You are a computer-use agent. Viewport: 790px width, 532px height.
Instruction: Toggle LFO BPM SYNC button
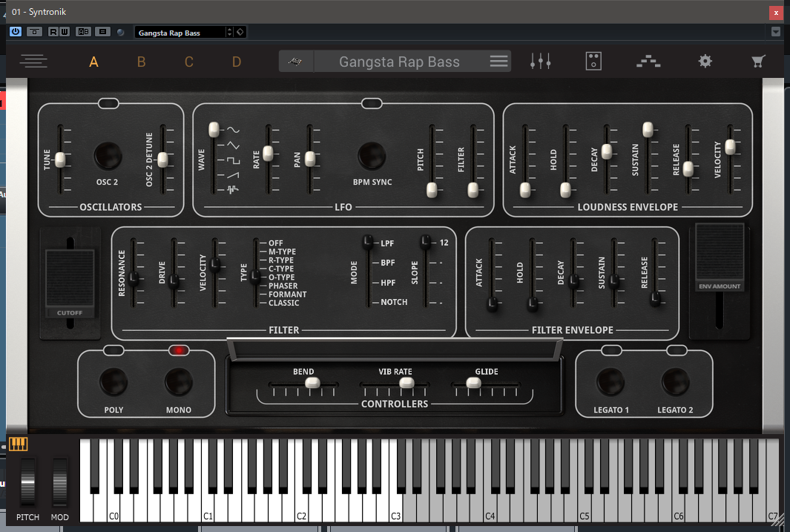[372, 156]
